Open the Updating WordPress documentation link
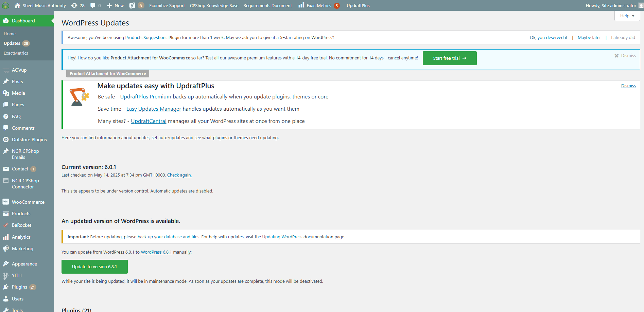This screenshot has width=644, height=312. tap(282, 237)
